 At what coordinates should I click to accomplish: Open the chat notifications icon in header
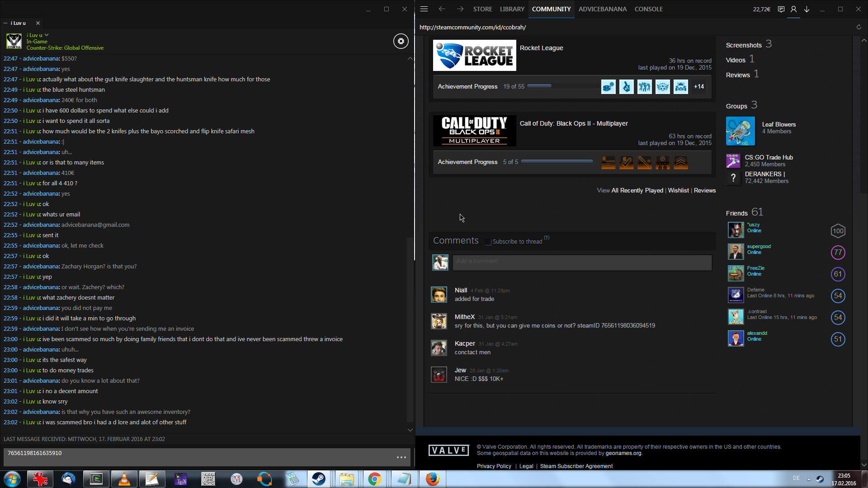click(781, 9)
